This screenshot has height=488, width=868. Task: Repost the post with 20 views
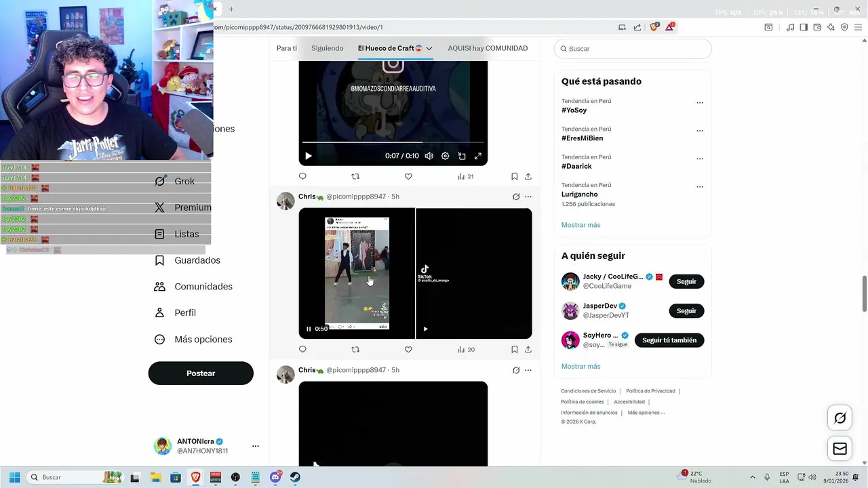tap(355, 350)
